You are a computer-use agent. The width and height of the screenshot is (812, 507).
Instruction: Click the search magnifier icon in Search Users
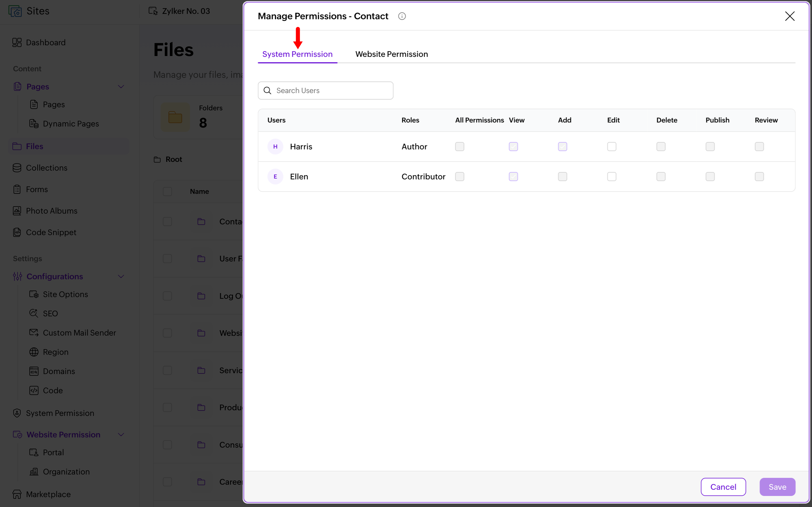267,91
